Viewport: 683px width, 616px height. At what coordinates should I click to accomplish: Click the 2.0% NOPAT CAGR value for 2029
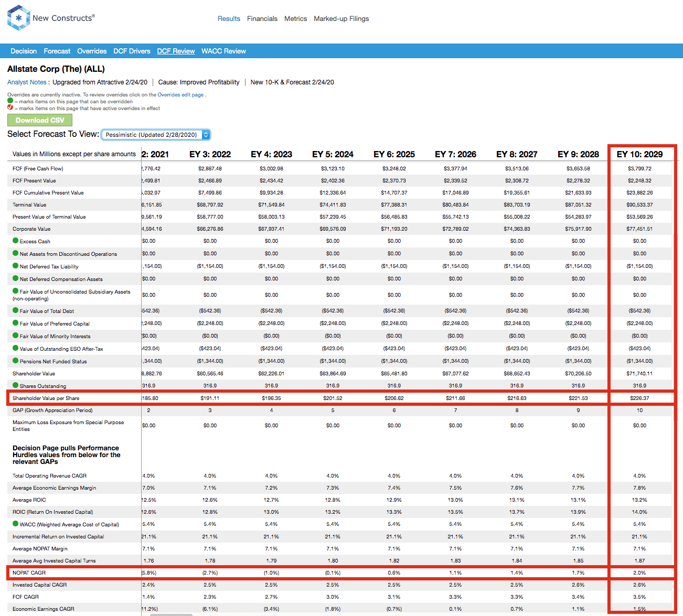(640, 573)
